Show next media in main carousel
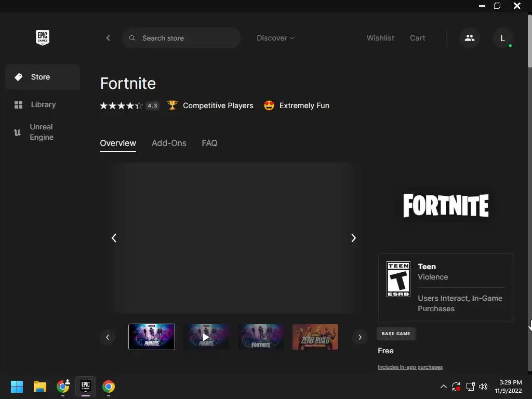The width and height of the screenshot is (532, 399). tap(353, 238)
